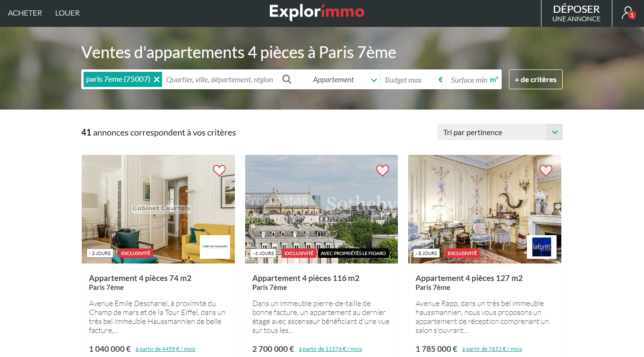Click the euro symbol in budget field

coord(441,79)
